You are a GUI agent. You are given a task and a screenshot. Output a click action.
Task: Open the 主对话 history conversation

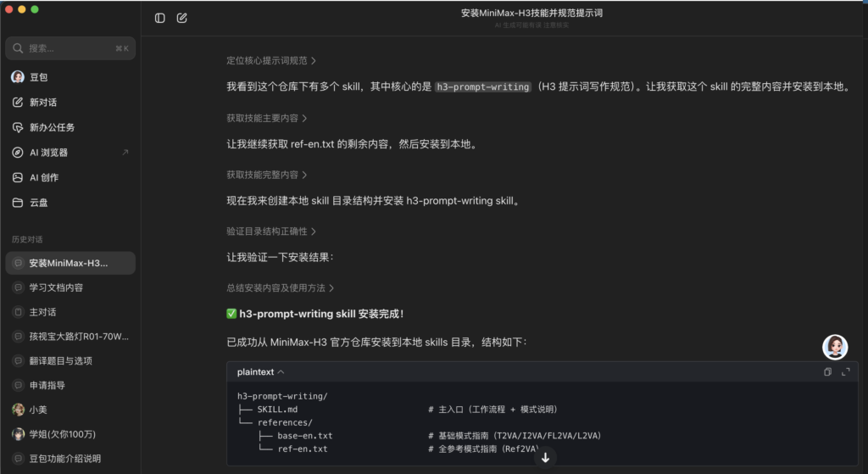(x=70, y=312)
